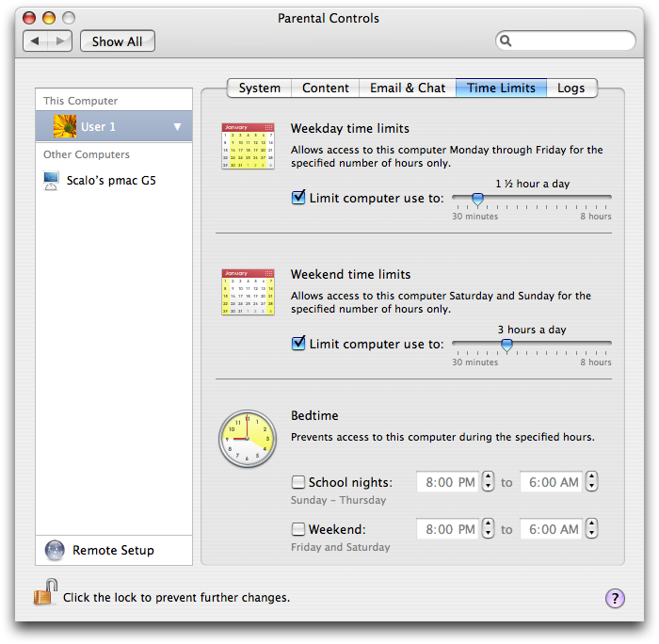Click the Weekend time limits calendar icon
Viewport: 659px width, 644px height.
[x=248, y=292]
